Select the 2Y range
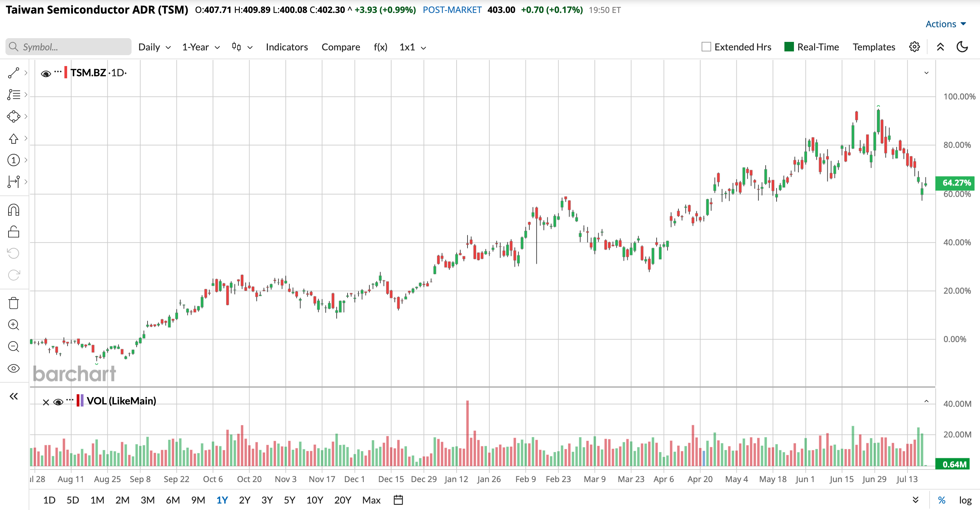Screen dimensions: 980x510 click(245, 500)
